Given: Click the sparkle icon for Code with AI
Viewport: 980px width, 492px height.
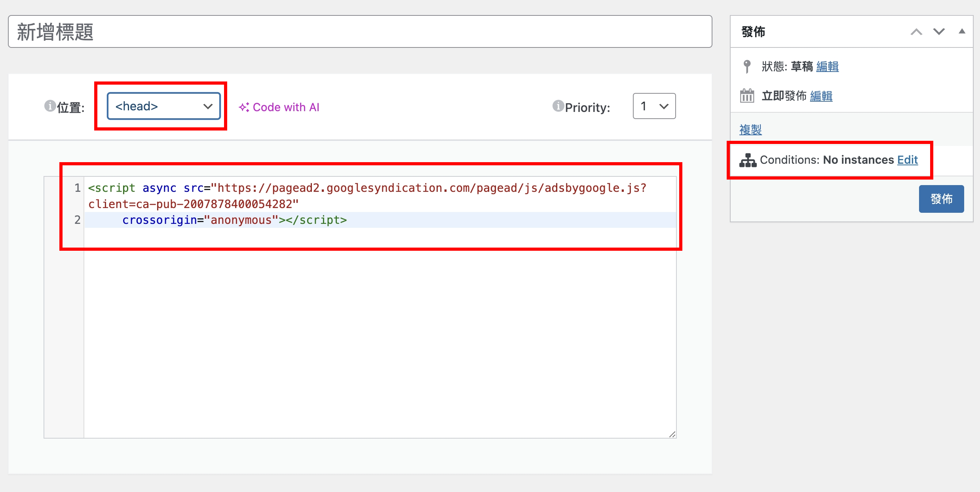Looking at the screenshot, I should (x=244, y=107).
